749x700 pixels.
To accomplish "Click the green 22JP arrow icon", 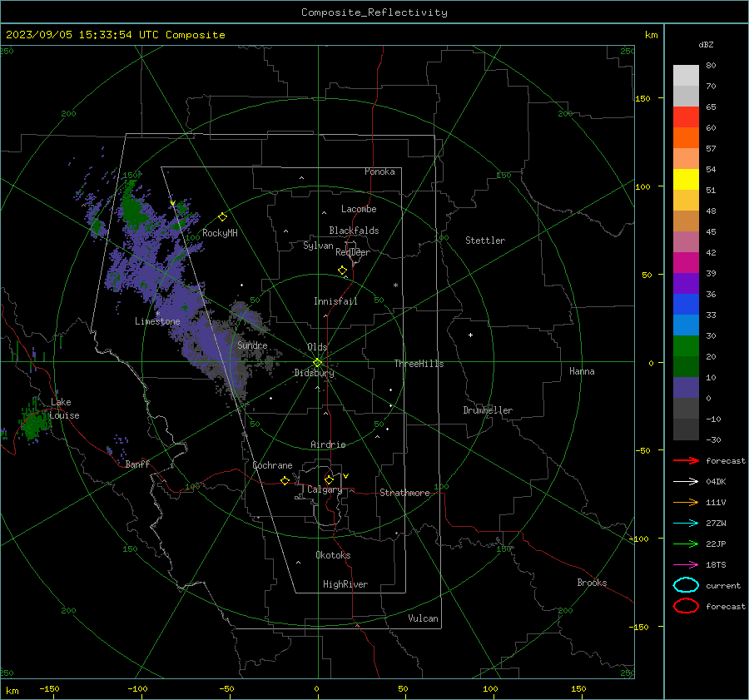I will 686,544.
